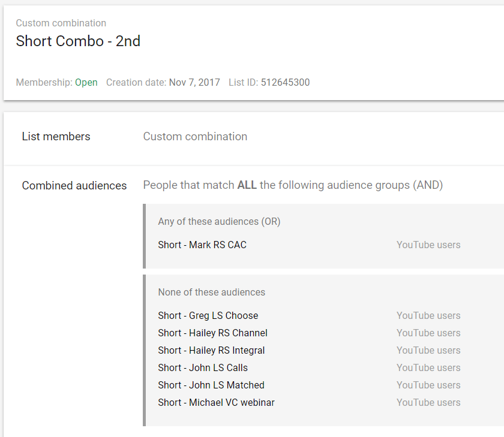The height and width of the screenshot is (437, 504).
Task: Select the Short - Hailey RS Integral audience
Action: (x=211, y=351)
